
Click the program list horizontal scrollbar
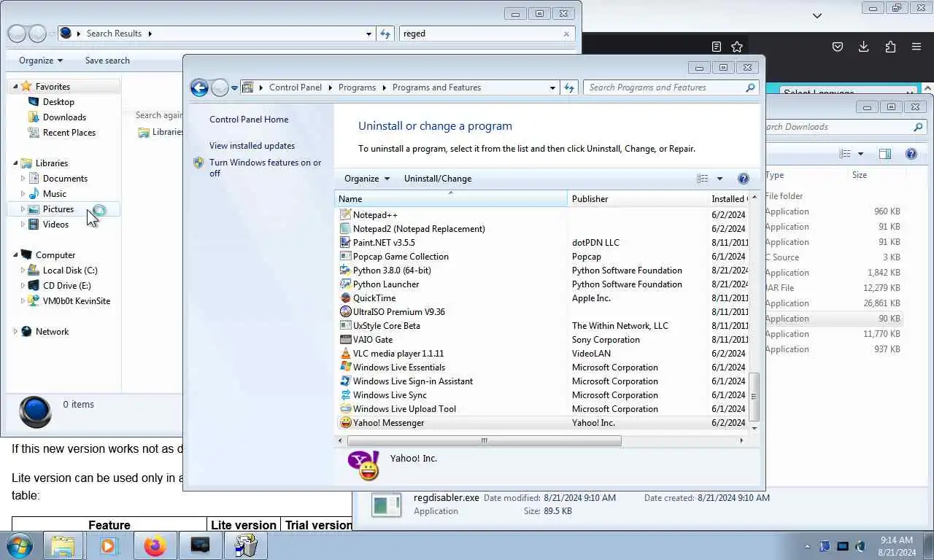(484, 440)
